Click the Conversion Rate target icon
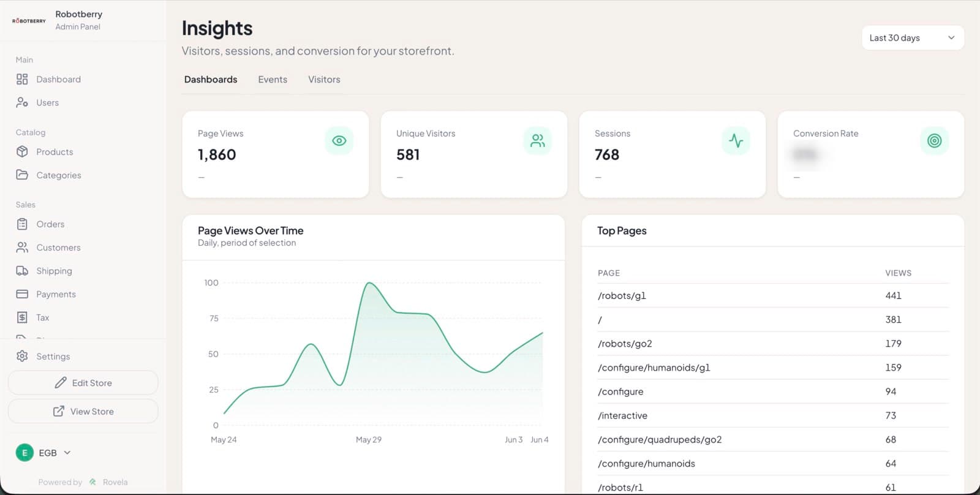 pos(934,141)
